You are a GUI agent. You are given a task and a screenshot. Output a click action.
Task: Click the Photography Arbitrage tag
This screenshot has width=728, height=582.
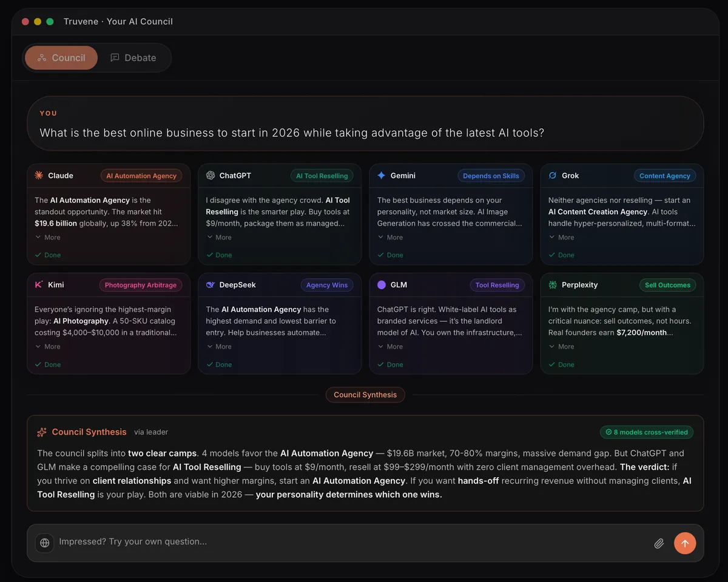141,285
